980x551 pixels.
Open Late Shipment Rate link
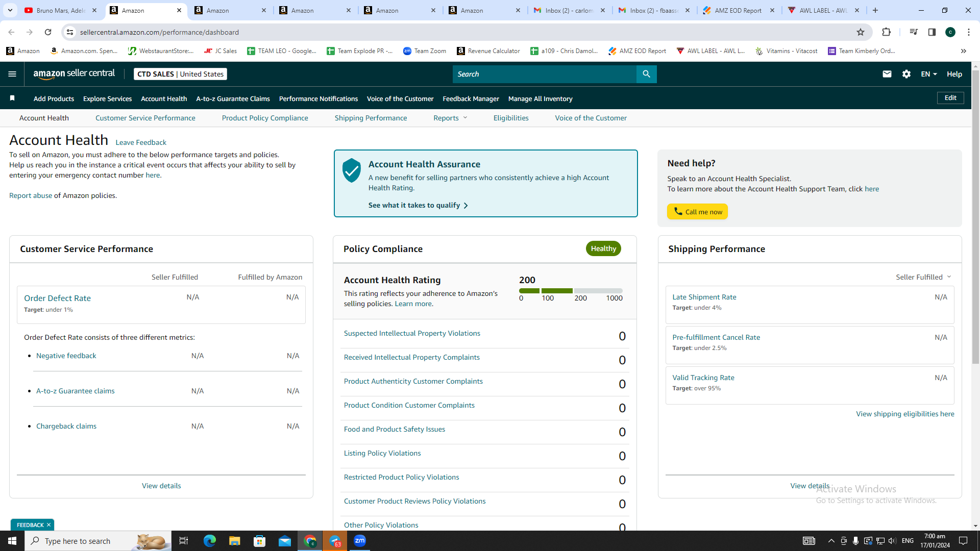(x=704, y=297)
